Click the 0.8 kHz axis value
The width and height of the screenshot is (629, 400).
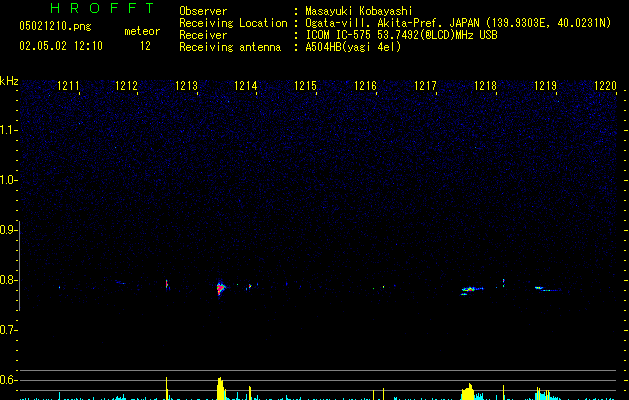tap(9, 280)
